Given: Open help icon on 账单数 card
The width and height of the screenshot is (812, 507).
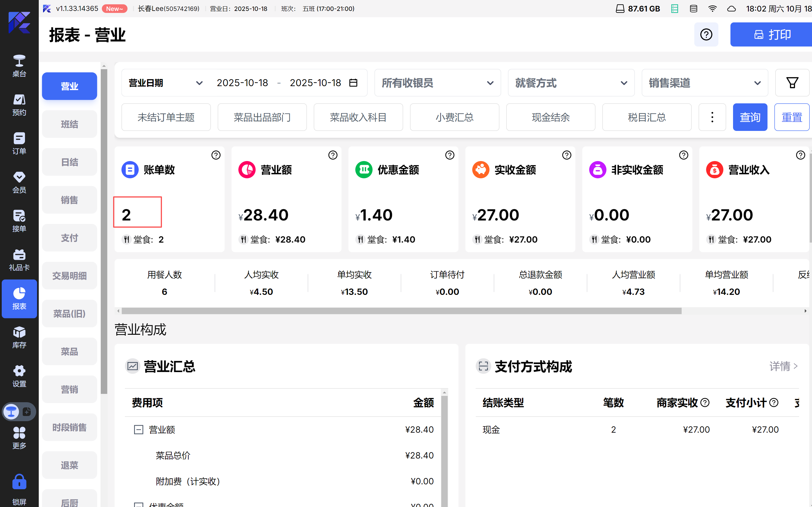Looking at the screenshot, I should (x=216, y=155).
